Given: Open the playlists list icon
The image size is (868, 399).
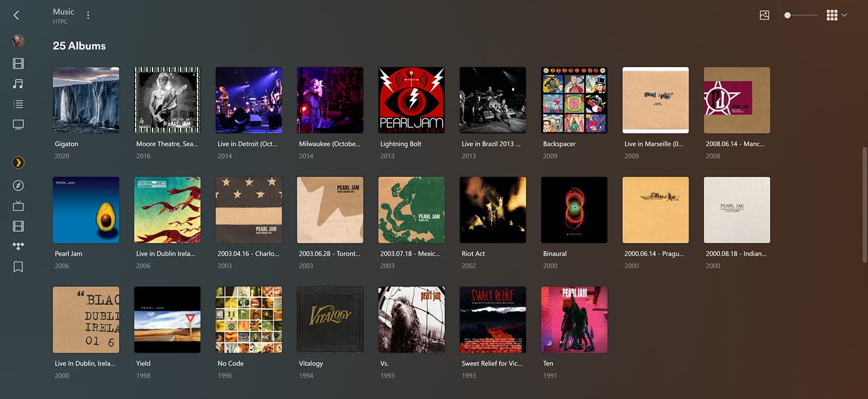Looking at the screenshot, I should [18, 104].
